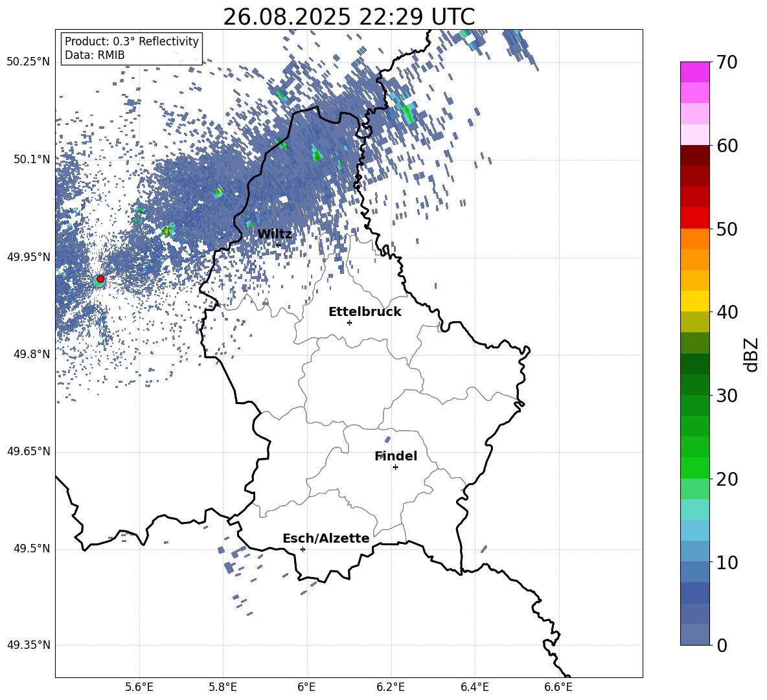
Task: Select the Wiltz city label
Action: [x=275, y=234]
